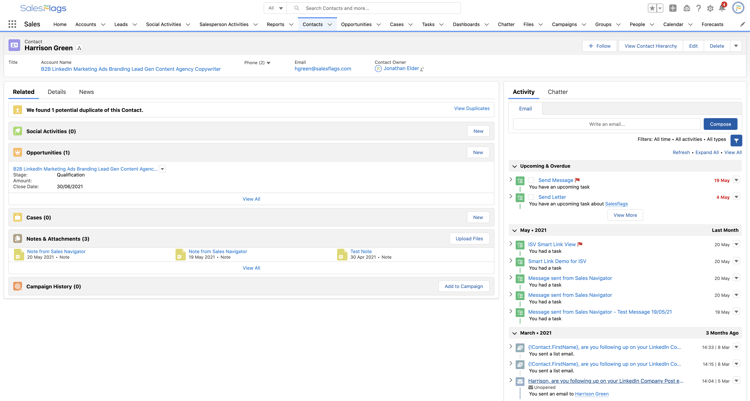Click the Notes & Attachments section icon
The height and width of the screenshot is (401, 750).
[x=18, y=239]
